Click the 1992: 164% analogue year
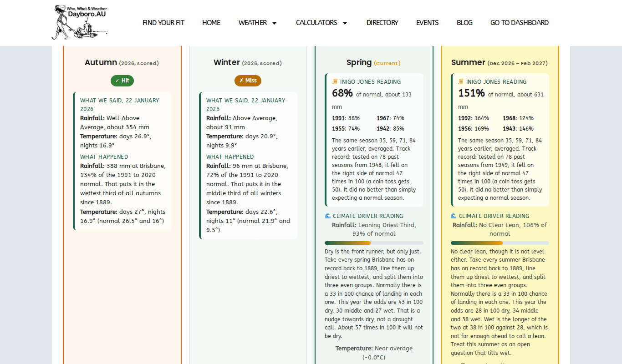Screen dimensions: 622x364 click(473, 118)
